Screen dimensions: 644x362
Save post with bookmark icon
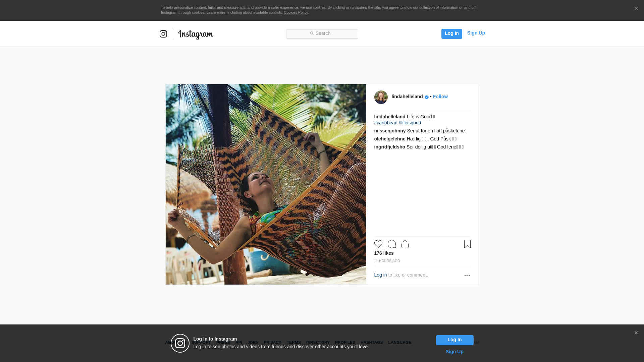pyautogui.click(x=467, y=244)
